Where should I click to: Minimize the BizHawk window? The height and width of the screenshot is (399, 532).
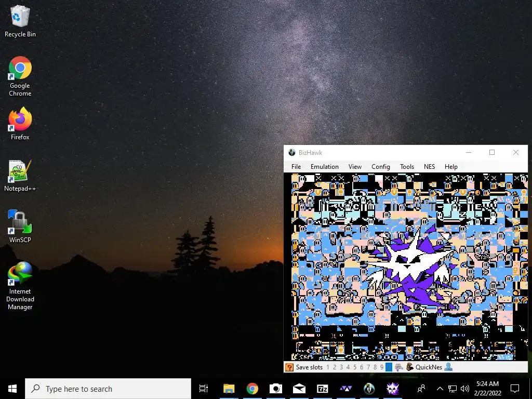pyautogui.click(x=469, y=152)
